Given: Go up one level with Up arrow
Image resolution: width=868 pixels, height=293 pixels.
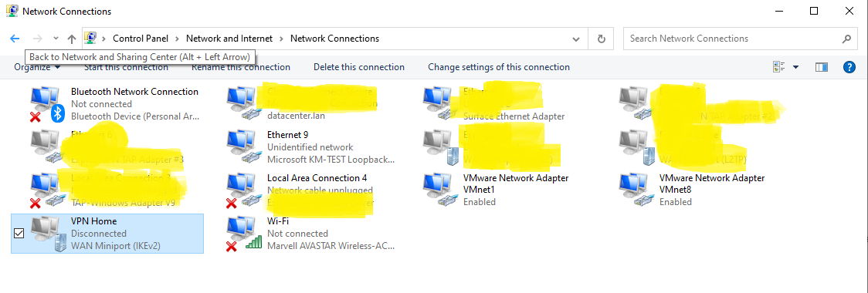Looking at the screenshot, I should coord(71,39).
